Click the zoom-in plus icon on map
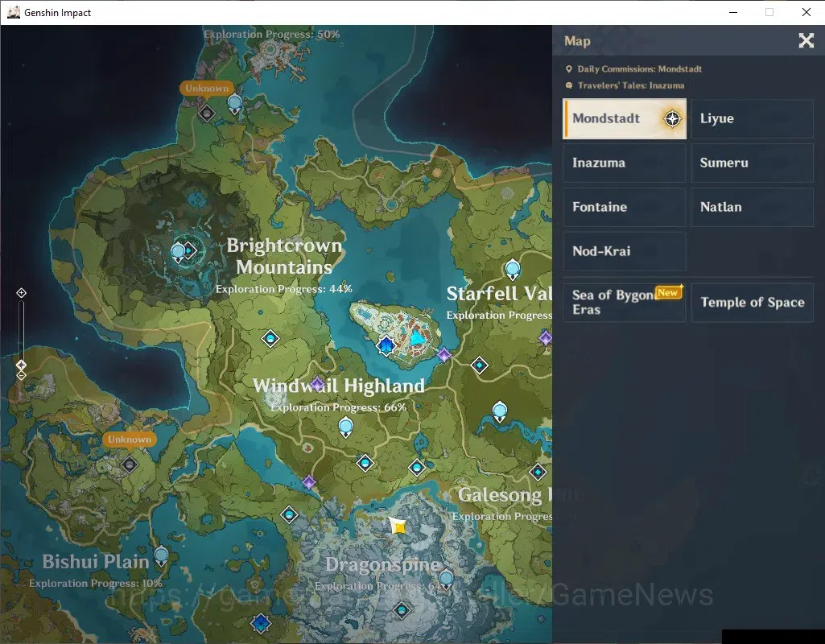Image resolution: width=825 pixels, height=644 pixels. (x=21, y=292)
